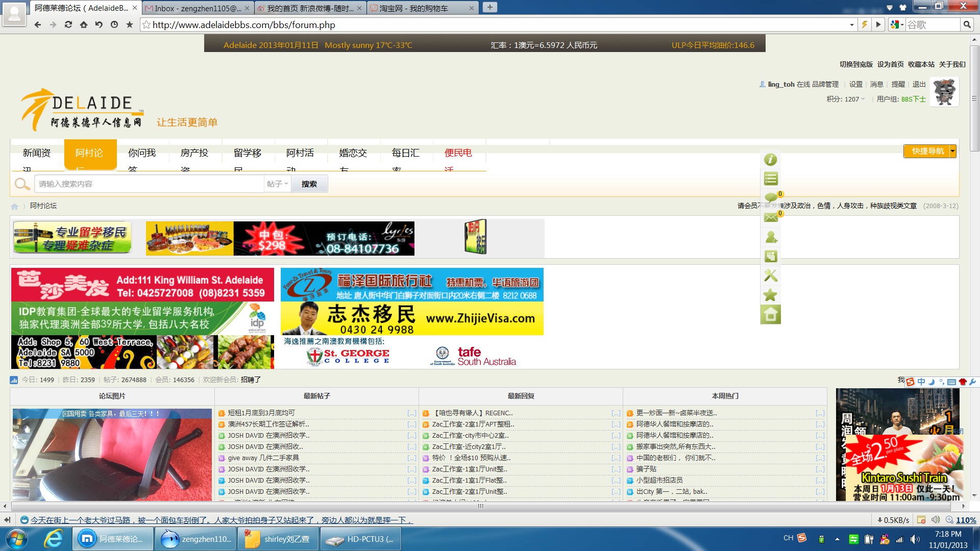Image resolution: width=980 pixels, height=551 pixels.
Task: Open the address bar history dropdown
Action: (851, 24)
